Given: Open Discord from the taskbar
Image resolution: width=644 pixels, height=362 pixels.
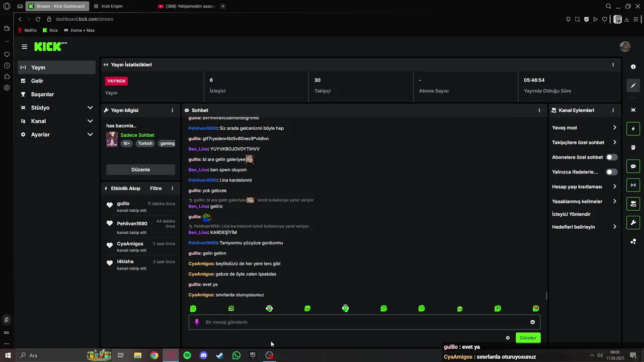Looking at the screenshot, I should pos(203,355).
